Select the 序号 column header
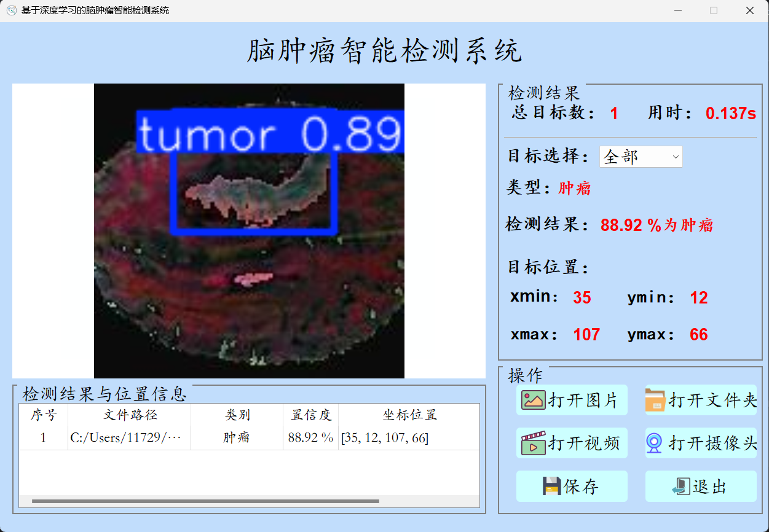This screenshot has height=532, width=769. click(43, 415)
